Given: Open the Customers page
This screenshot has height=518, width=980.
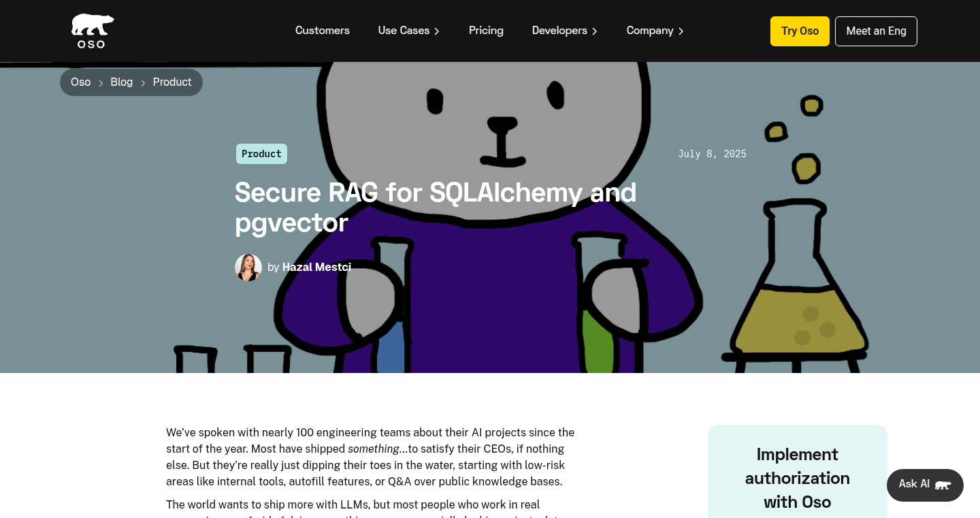Looking at the screenshot, I should [x=323, y=31].
